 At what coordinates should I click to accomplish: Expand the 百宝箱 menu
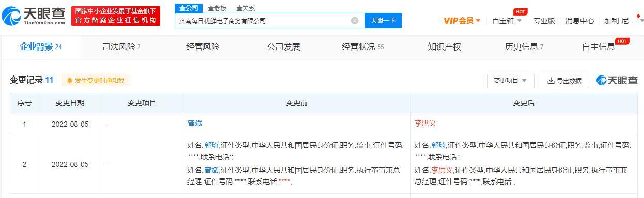pos(507,21)
